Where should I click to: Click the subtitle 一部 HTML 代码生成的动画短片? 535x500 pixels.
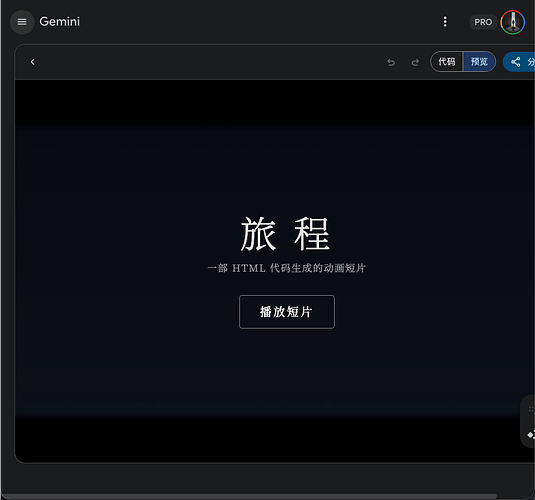tap(287, 268)
